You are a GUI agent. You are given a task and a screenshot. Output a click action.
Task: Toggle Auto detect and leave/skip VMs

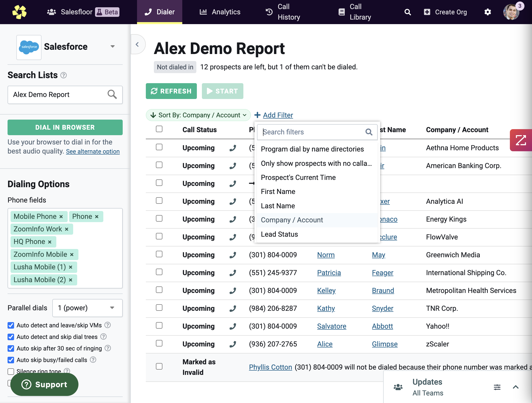click(11, 325)
